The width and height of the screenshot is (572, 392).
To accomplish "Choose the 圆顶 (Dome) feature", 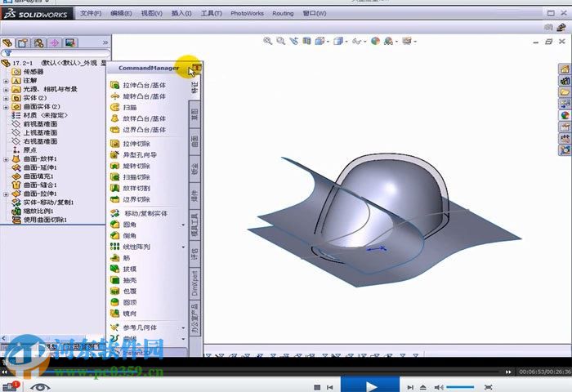I will point(123,302).
